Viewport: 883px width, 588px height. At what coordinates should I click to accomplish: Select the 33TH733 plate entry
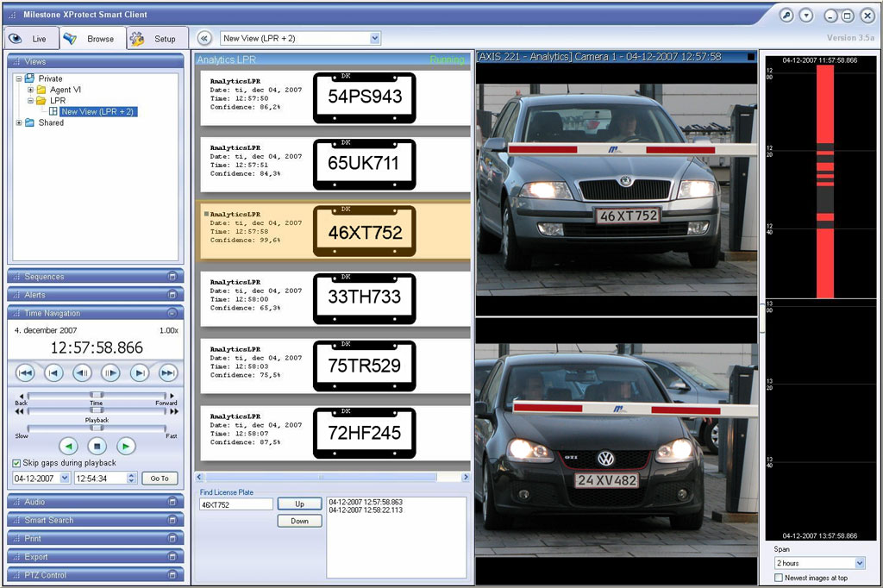pyautogui.click(x=335, y=298)
